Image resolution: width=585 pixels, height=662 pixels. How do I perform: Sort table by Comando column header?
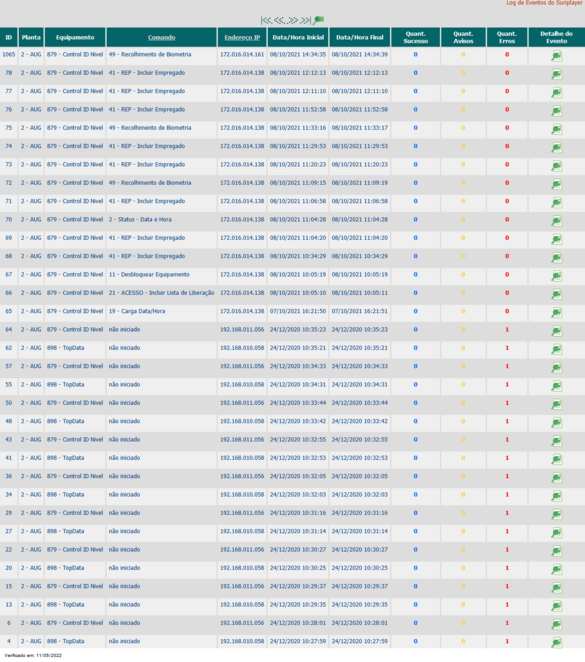[x=162, y=38]
